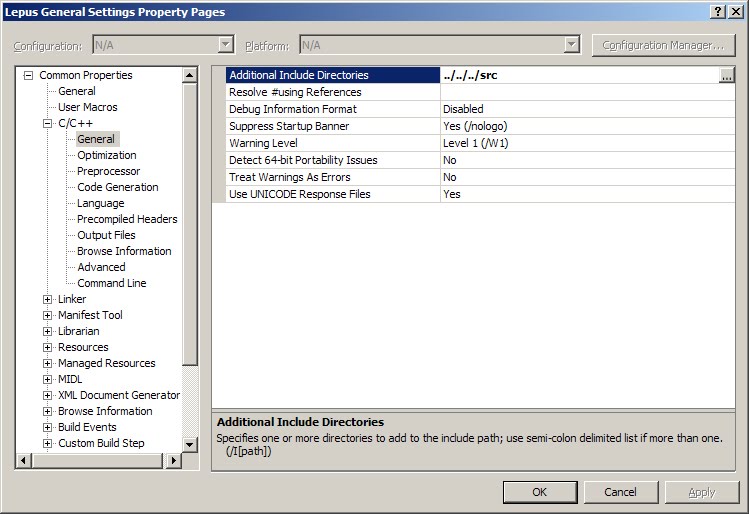Click the Cancel button
Screen dimensions: 749x514
coord(621,492)
